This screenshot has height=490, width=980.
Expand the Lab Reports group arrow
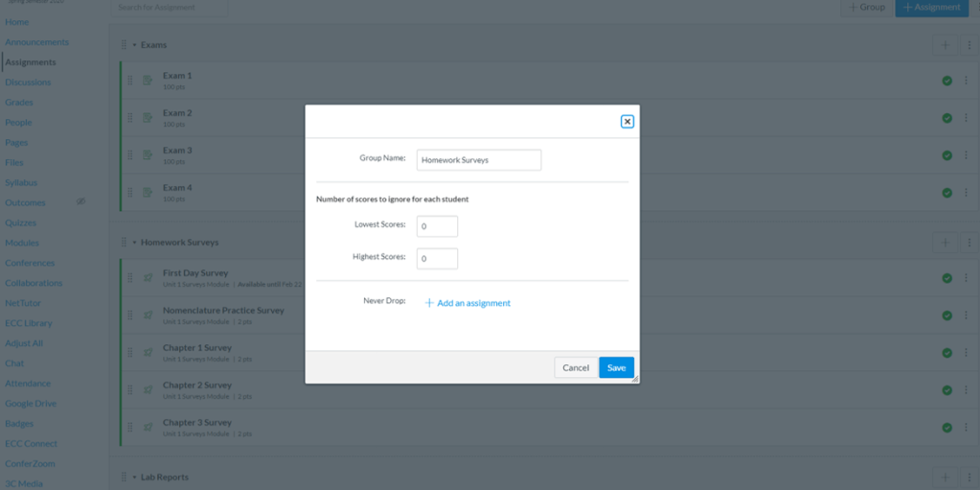[134, 478]
